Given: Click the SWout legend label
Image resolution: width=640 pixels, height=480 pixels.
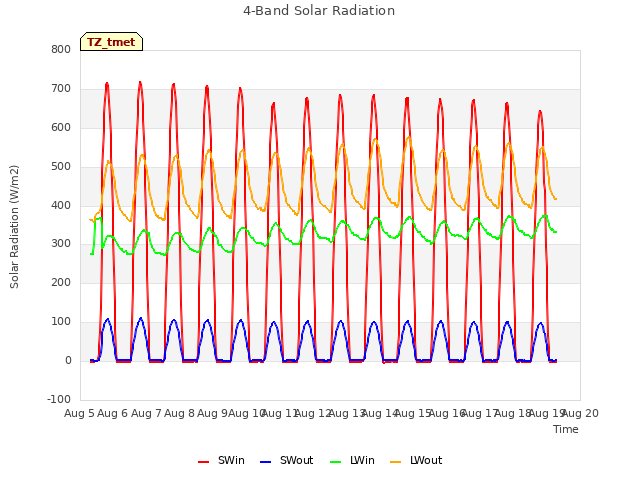Looking at the screenshot, I should click(x=296, y=460).
